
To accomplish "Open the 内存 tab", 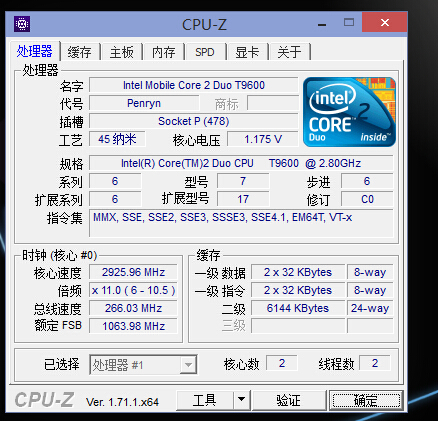I will pos(163,52).
